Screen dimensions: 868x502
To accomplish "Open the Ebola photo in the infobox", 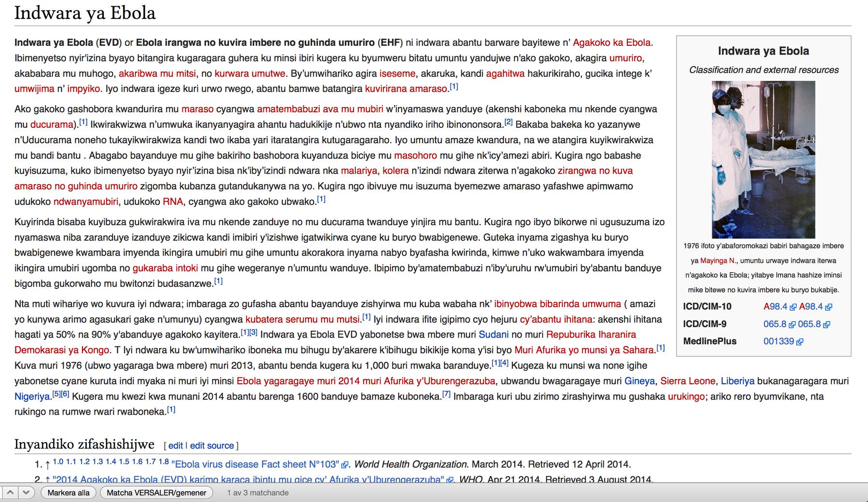I will pos(763,159).
